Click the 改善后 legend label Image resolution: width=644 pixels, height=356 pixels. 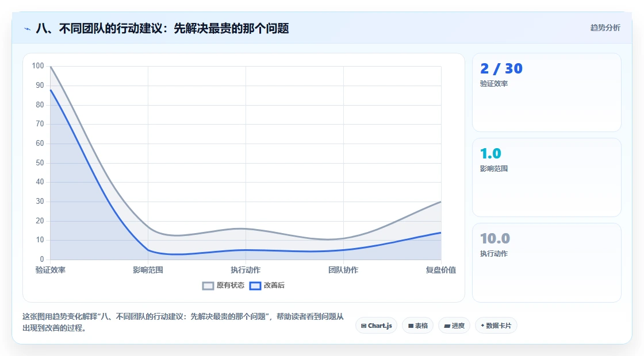[274, 285]
